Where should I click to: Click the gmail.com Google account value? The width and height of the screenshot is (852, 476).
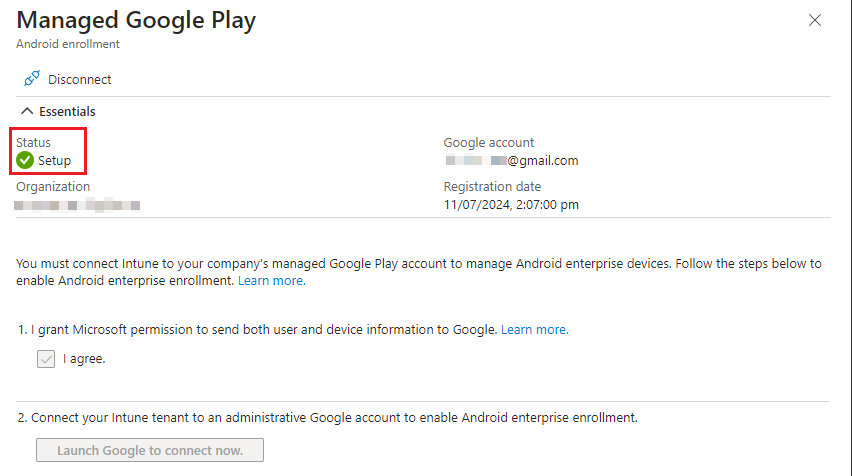click(x=512, y=160)
